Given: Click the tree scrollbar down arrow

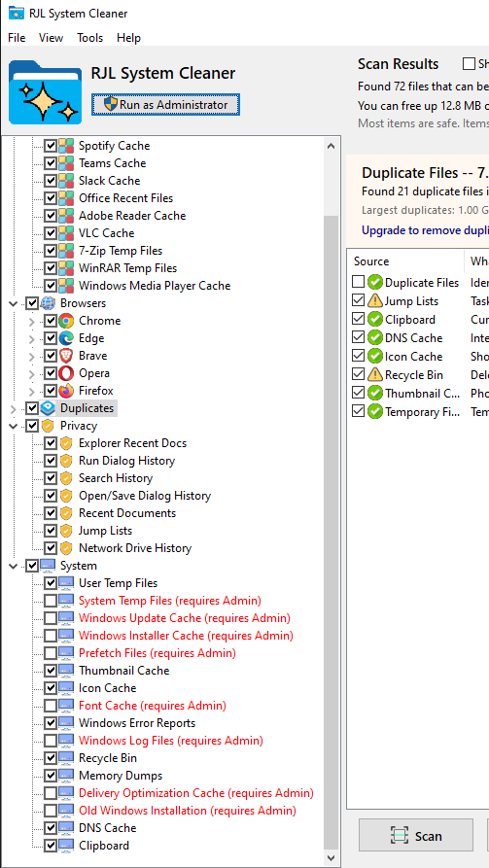Looking at the screenshot, I should coord(332,858).
